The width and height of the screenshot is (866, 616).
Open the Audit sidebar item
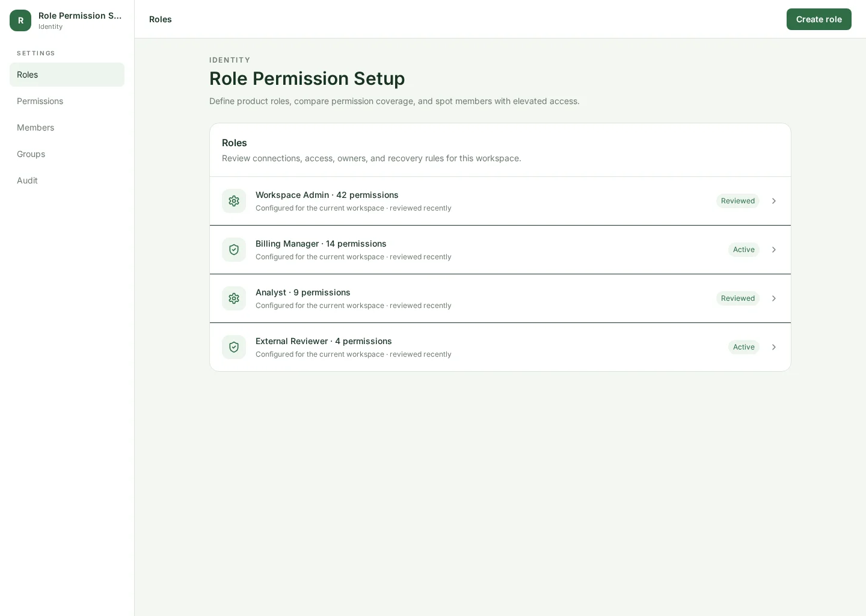click(x=67, y=180)
